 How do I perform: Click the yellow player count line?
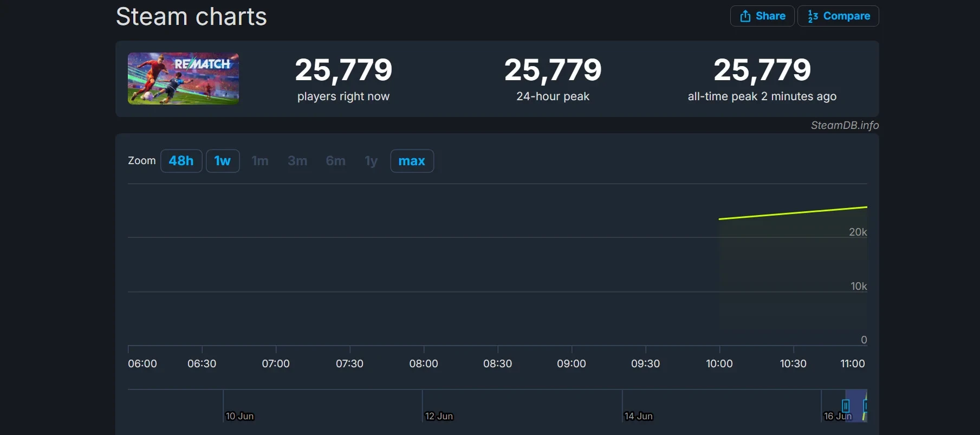pyautogui.click(x=793, y=213)
